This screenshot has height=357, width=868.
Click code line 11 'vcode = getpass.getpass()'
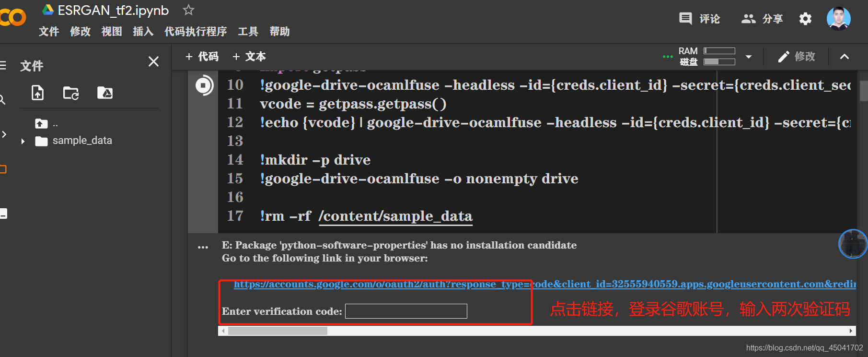tap(353, 104)
